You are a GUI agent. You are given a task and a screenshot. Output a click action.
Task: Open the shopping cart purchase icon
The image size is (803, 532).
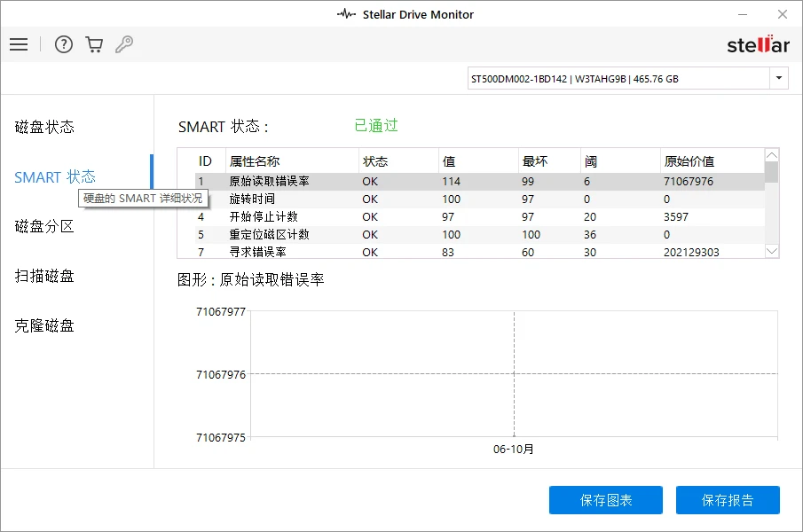[94, 43]
